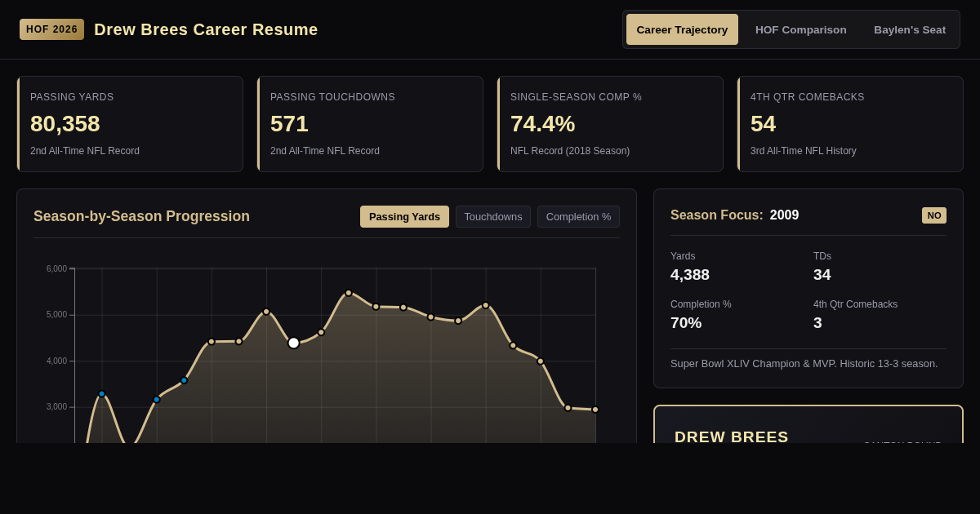This screenshot has width=980, height=514.
Task: Click the "4,000" y-axis label
Action: [56, 361]
